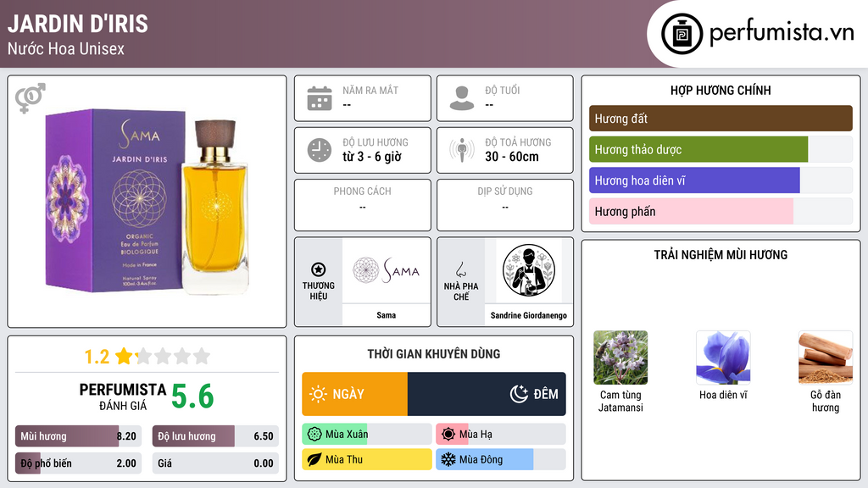Select the Cam tùng Jatamansi note image
The width and height of the screenshot is (868, 488).
tap(620, 358)
